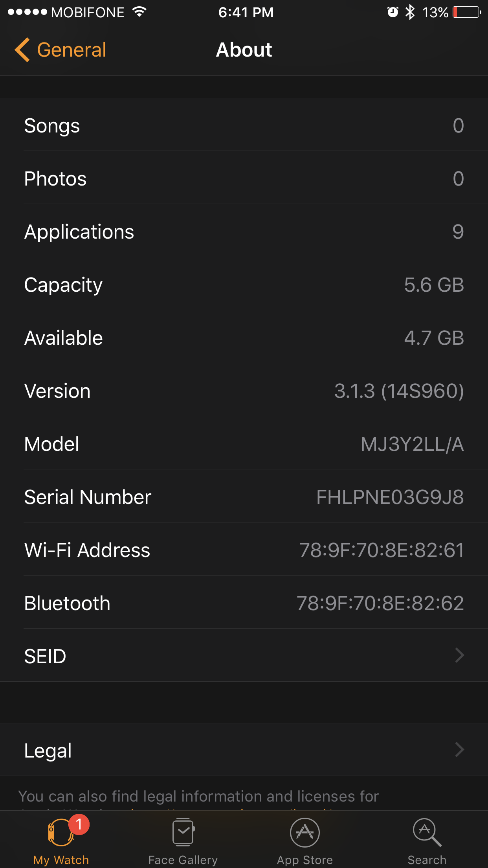Expand the SEID row chevron
The image size is (488, 868).
pyautogui.click(x=459, y=655)
